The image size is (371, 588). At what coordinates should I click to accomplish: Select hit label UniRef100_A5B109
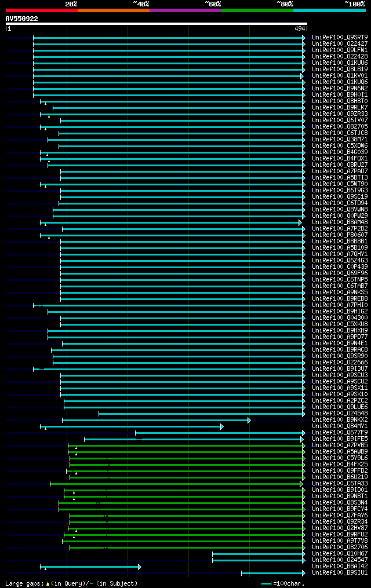pos(340,248)
